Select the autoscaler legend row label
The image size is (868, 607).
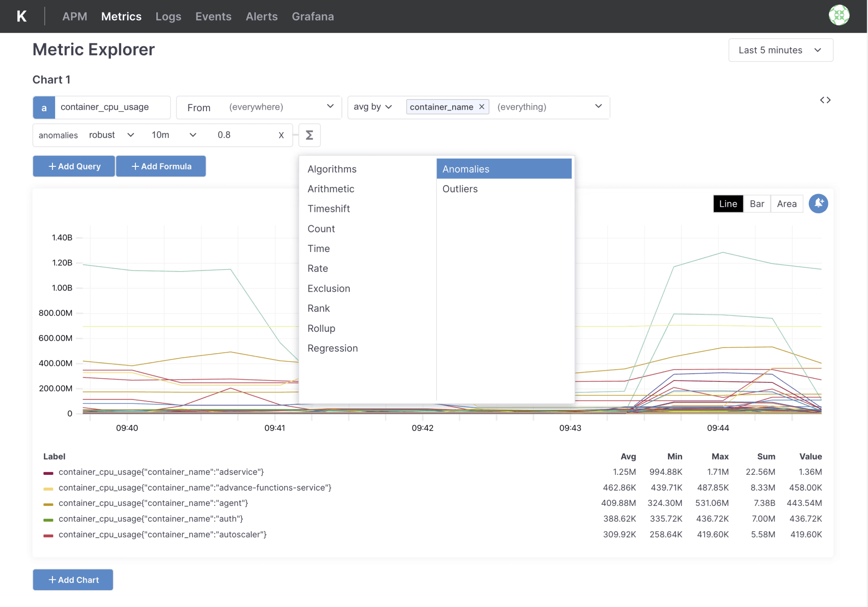click(163, 535)
